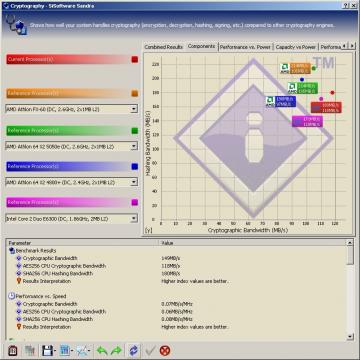Viewport: 360px width, 360px height.
Task: Click the Benchmark Results group icon
Action: 12,251
